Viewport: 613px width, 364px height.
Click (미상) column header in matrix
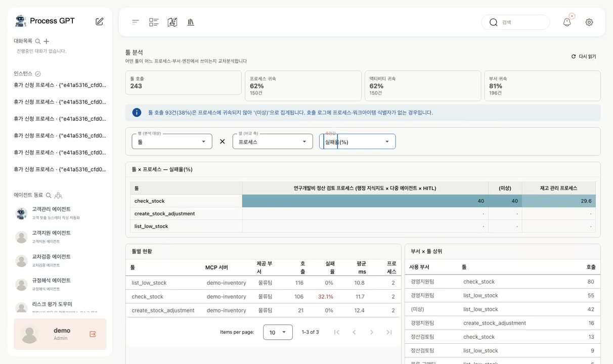click(x=505, y=188)
